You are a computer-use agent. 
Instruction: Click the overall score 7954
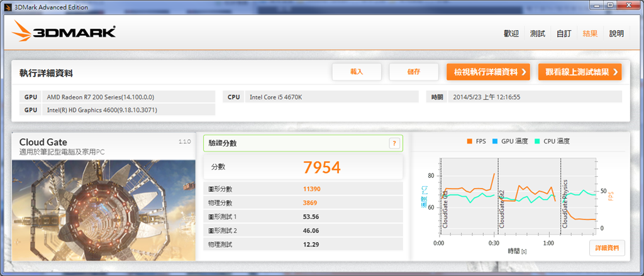coord(322,168)
